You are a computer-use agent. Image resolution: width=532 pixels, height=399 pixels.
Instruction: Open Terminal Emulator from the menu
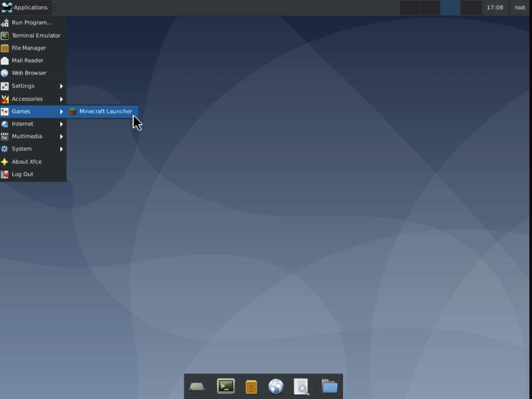tap(33, 35)
